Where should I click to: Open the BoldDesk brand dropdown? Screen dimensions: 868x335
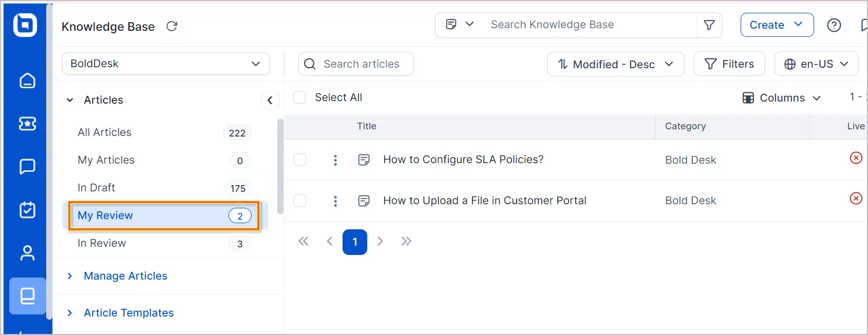click(166, 64)
